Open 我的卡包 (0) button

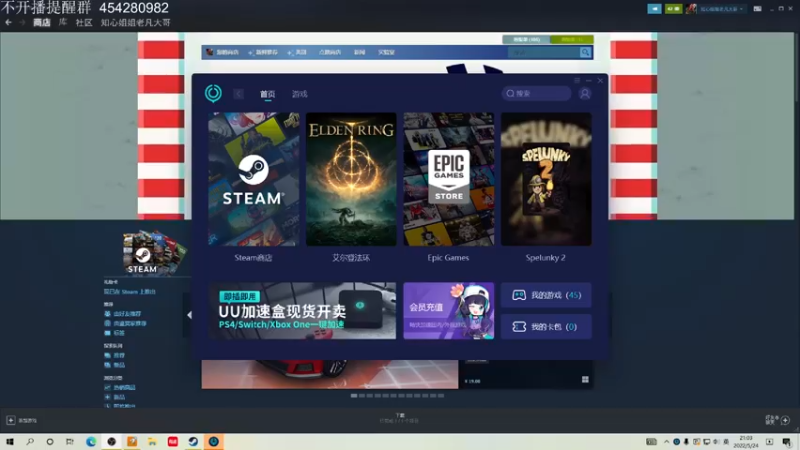(x=546, y=327)
